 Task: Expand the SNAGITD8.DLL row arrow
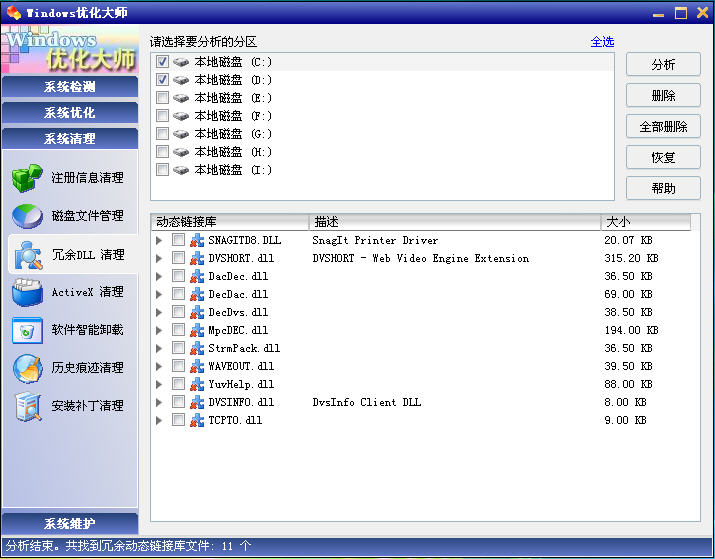coord(159,240)
